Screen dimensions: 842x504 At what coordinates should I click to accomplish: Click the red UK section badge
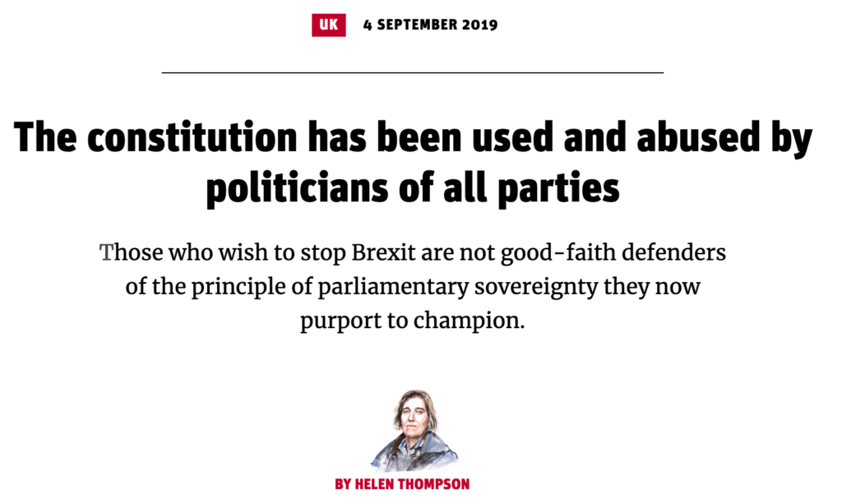tap(329, 25)
